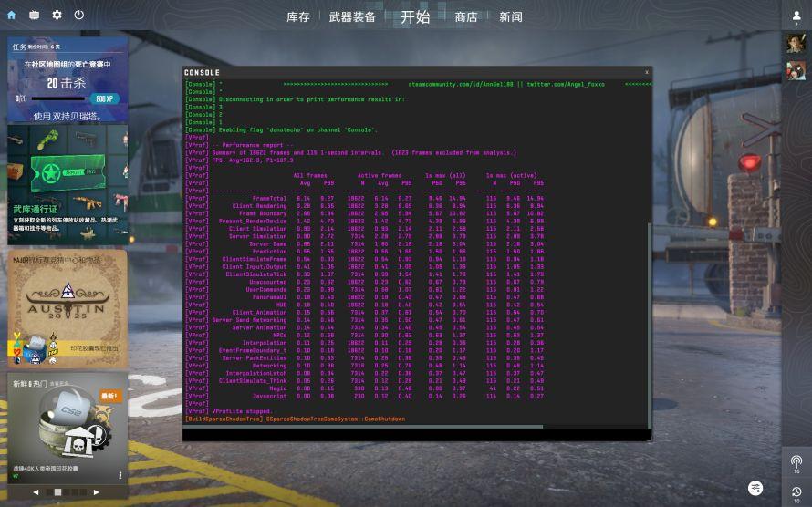The width and height of the screenshot is (812, 507).
Task: Close the Console window
Action: pos(646,72)
